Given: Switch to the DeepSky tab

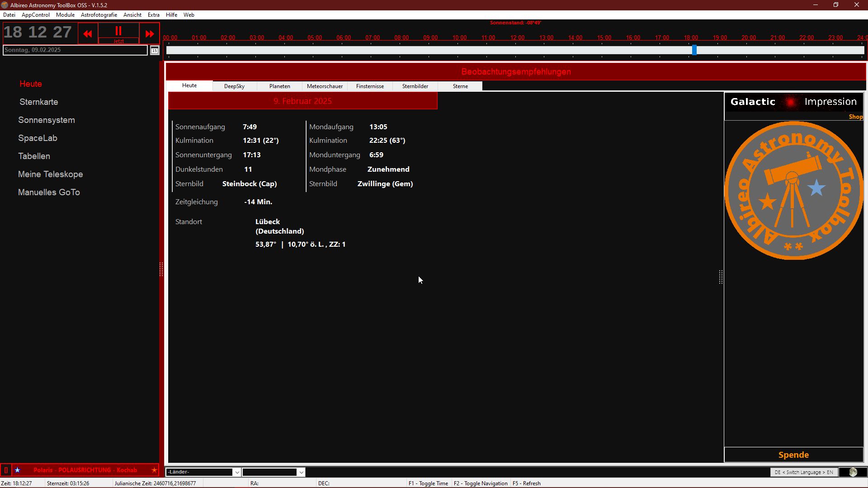Looking at the screenshot, I should click(x=234, y=86).
